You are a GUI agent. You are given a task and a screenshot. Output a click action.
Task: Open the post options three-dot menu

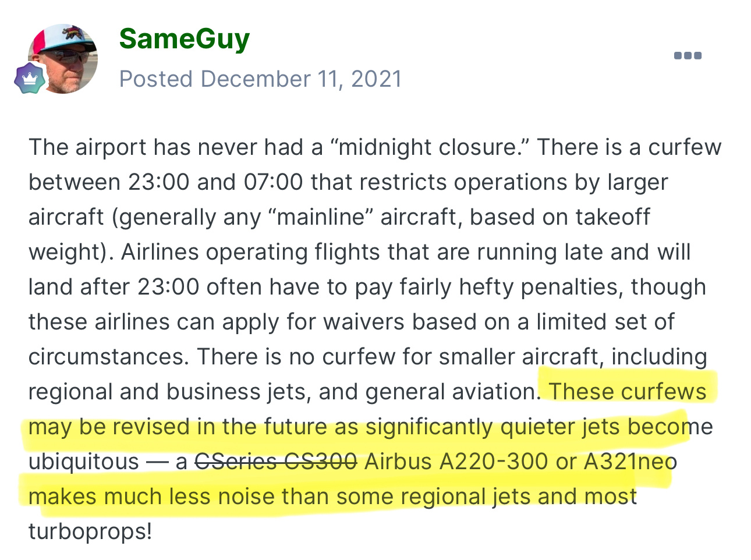[688, 55]
